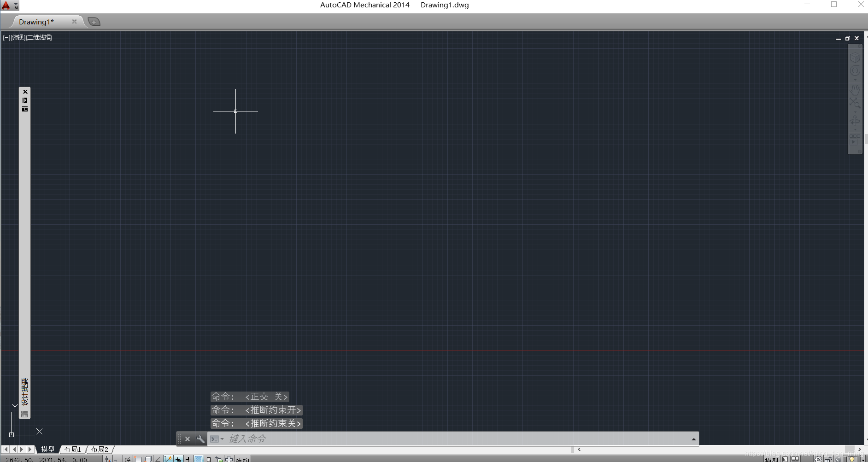The image size is (868, 462).
Task: Expand the orbit options dropdown arrow
Action: 855,129
